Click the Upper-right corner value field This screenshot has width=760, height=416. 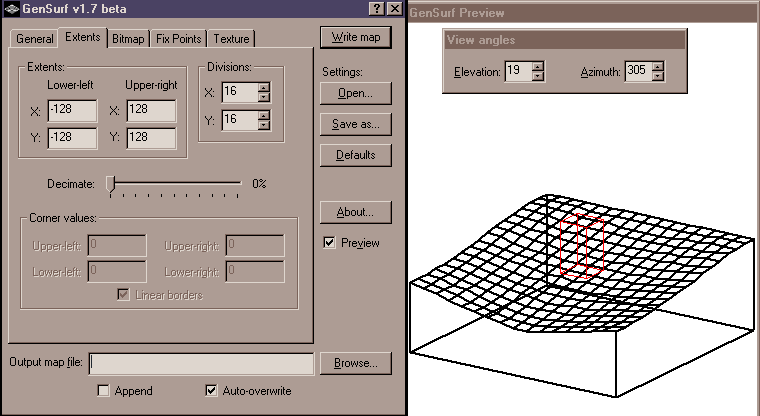(x=255, y=245)
